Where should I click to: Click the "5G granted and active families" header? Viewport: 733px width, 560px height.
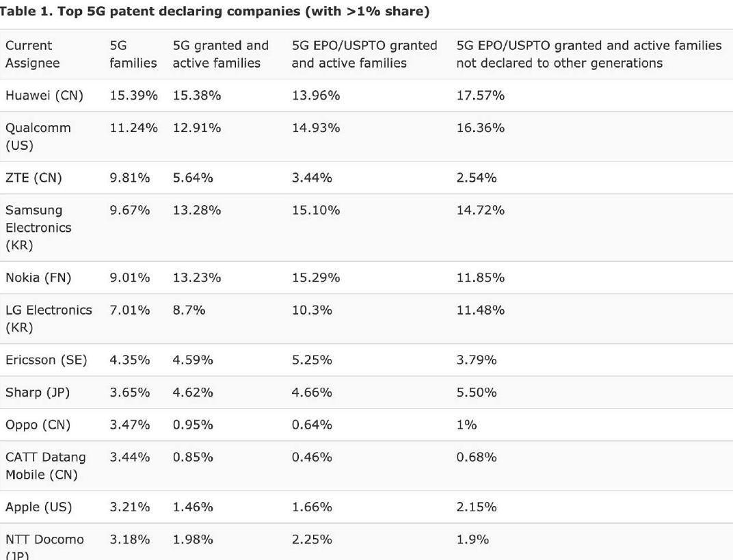[220, 54]
